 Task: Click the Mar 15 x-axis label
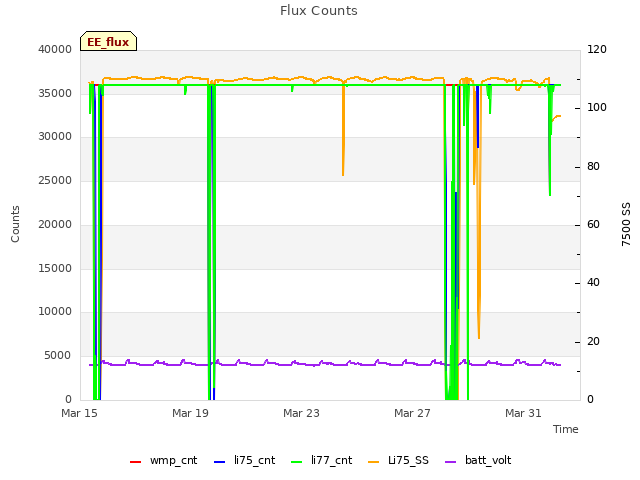80,413
